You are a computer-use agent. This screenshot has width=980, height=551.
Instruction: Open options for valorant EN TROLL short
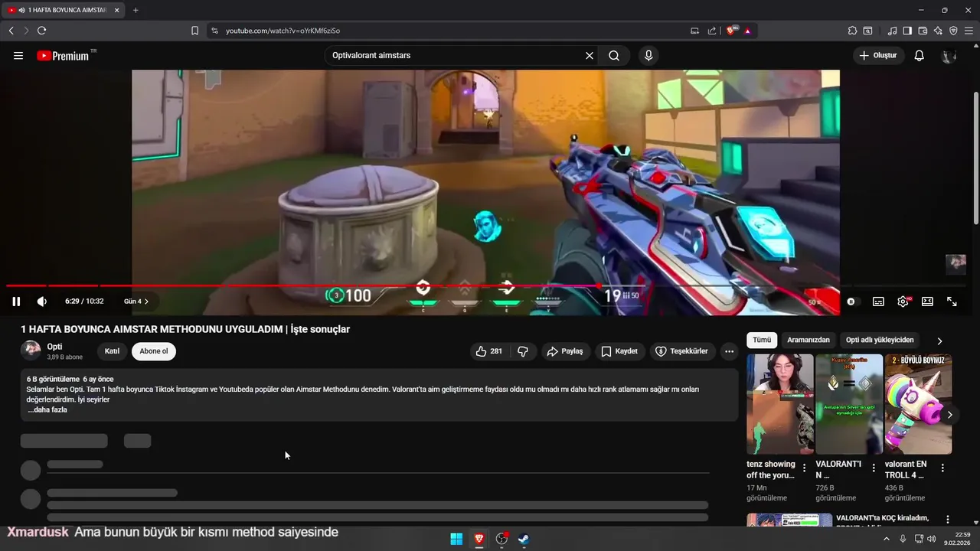pyautogui.click(x=942, y=468)
